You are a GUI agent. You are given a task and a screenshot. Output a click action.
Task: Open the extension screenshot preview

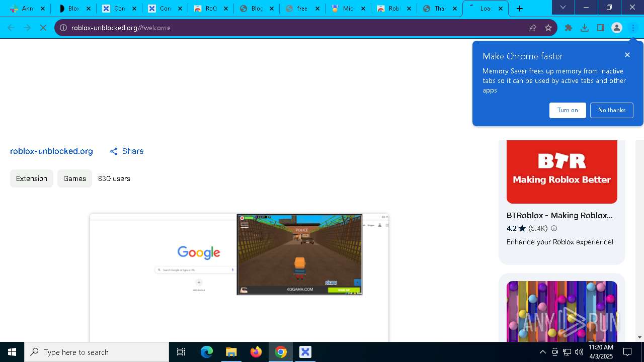point(239,278)
